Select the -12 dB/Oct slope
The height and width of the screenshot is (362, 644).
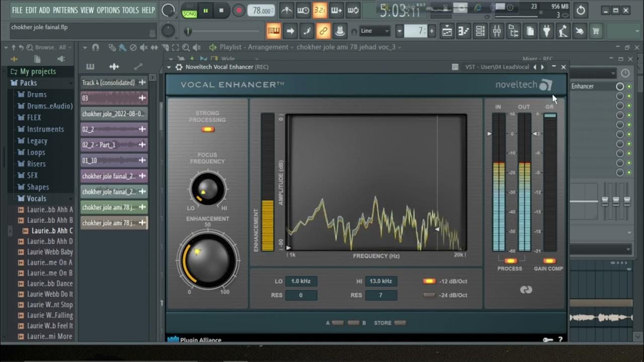click(x=429, y=281)
